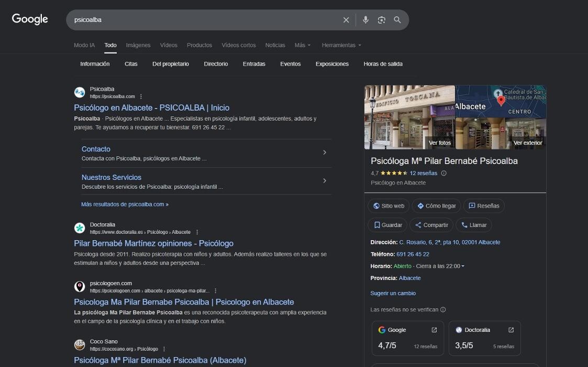Expand the Más search filter dropdown

pyautogui.click(x=303, y=45)
